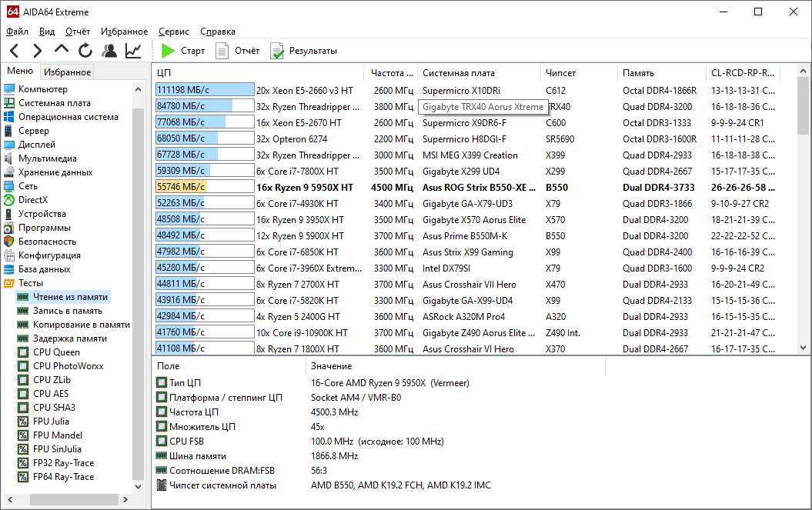Sort by the ЦП column header

[x=259, y=73]
